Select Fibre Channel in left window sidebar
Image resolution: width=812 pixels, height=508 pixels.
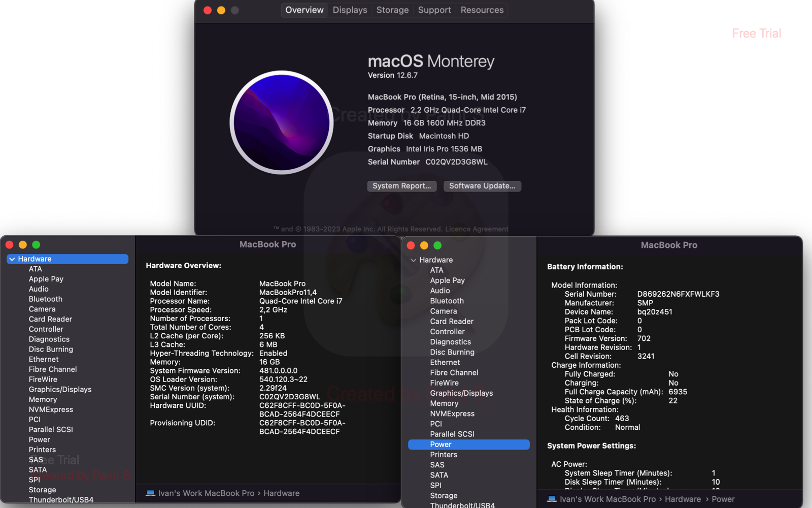(x=53, y=369)
